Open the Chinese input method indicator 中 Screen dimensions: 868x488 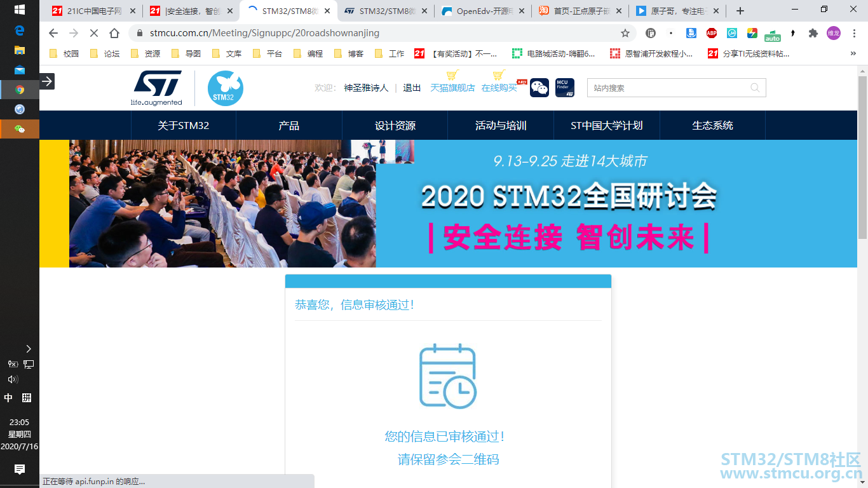(x=8, y=398)
